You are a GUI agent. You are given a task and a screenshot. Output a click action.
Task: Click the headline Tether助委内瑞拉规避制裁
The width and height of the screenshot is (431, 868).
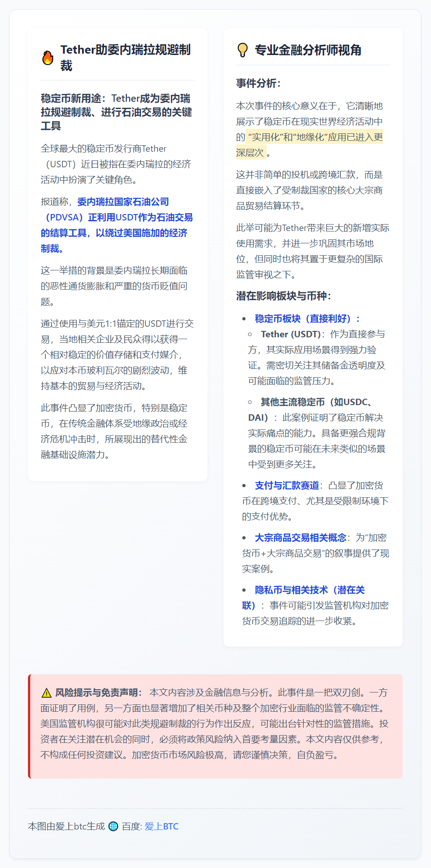pos(125,58)
